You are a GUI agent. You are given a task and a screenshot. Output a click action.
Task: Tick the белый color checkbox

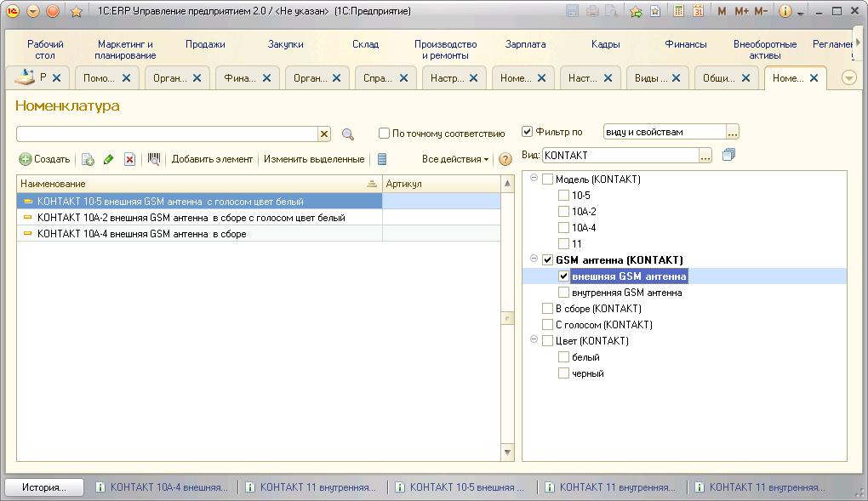pyautogui.click(x=563, y=357)
